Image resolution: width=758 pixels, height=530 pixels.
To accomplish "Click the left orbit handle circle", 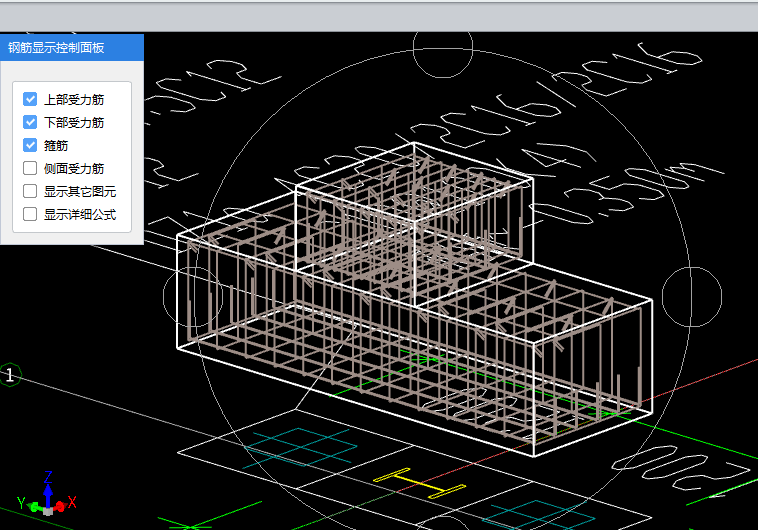I will tap(193, 296).
